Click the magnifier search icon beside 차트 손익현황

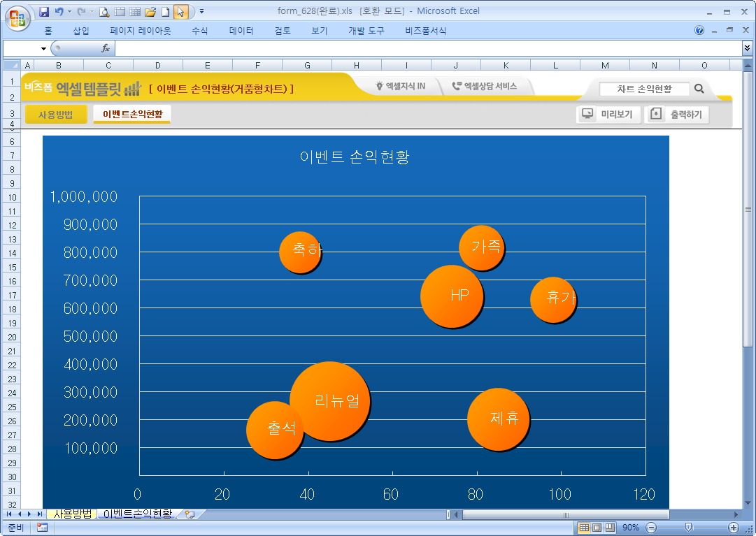point(699,89)
